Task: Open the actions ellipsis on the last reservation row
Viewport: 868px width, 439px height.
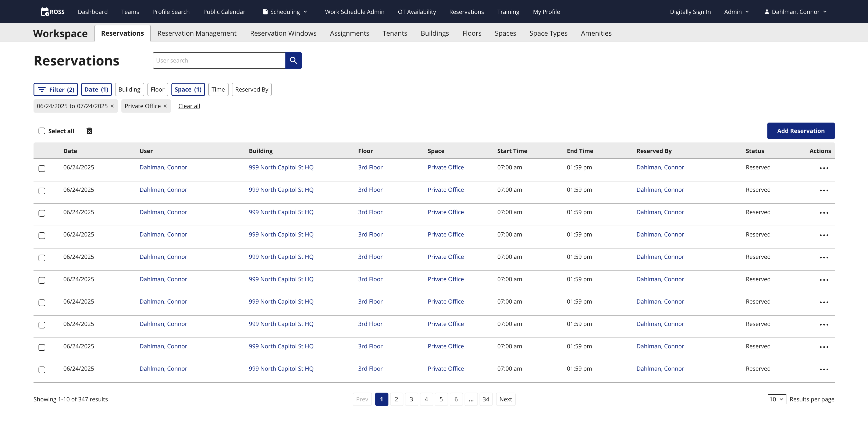Action: pyautogui.click(x=824, y=369)
